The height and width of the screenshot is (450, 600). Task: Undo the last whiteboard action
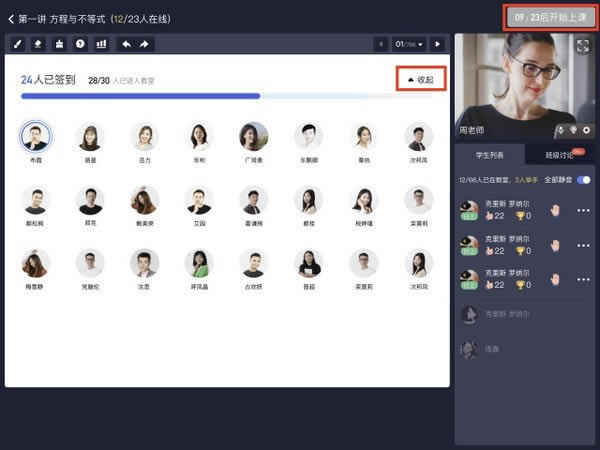(x=126, y=44)
